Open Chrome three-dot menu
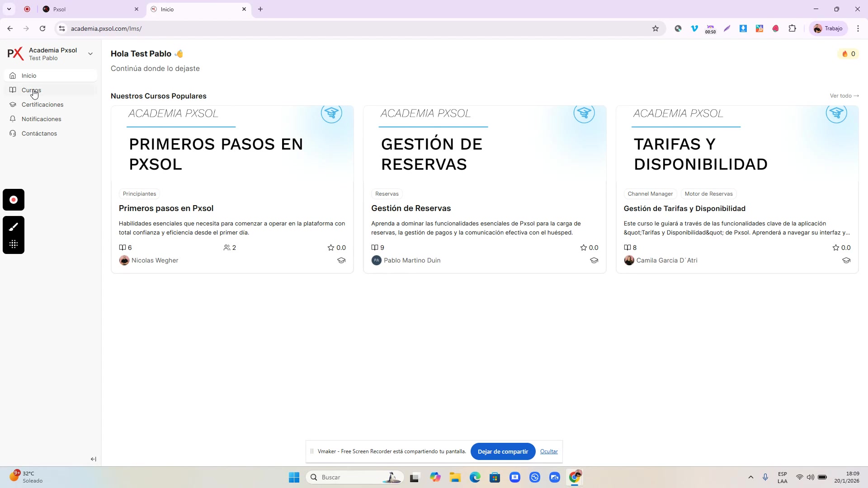Screen dimensions: 868x488 858,28
